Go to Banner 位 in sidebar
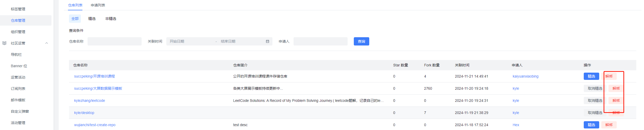 click(19, 66)
